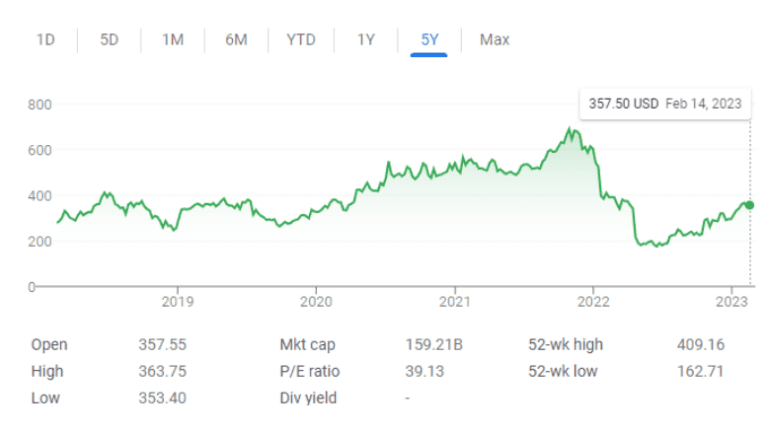
Task: Select the 2021 year marker
Action: 455,301
